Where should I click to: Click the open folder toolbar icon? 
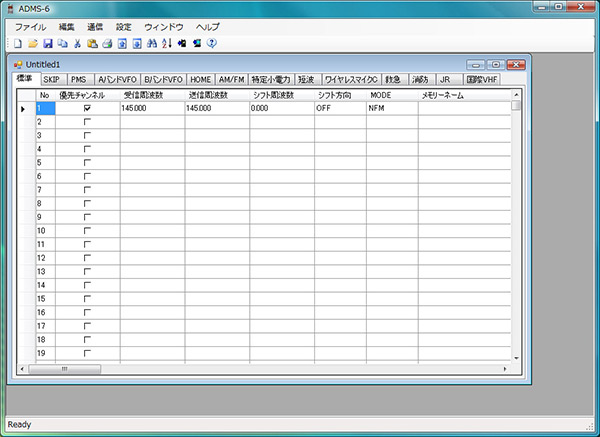[33, 44]
